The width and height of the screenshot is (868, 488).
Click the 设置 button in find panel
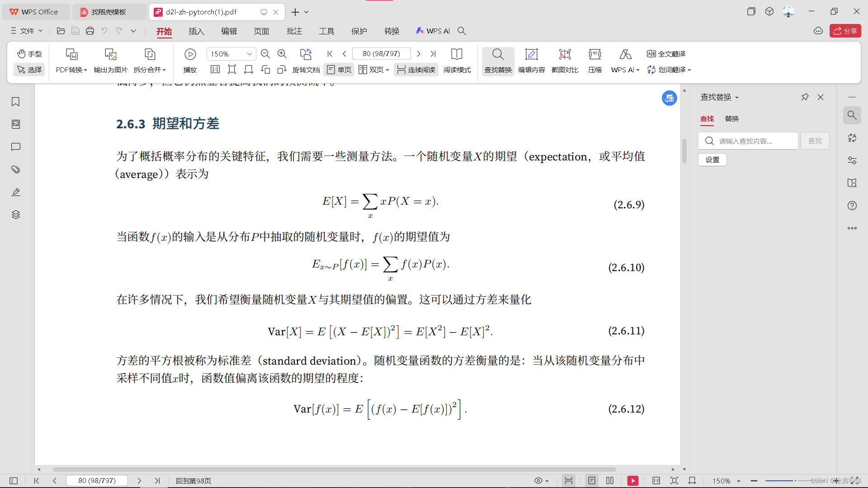click(x=712, y=160)
